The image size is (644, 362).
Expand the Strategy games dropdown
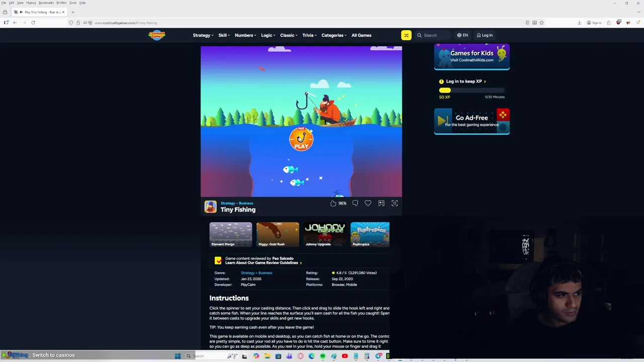(203, 35)
